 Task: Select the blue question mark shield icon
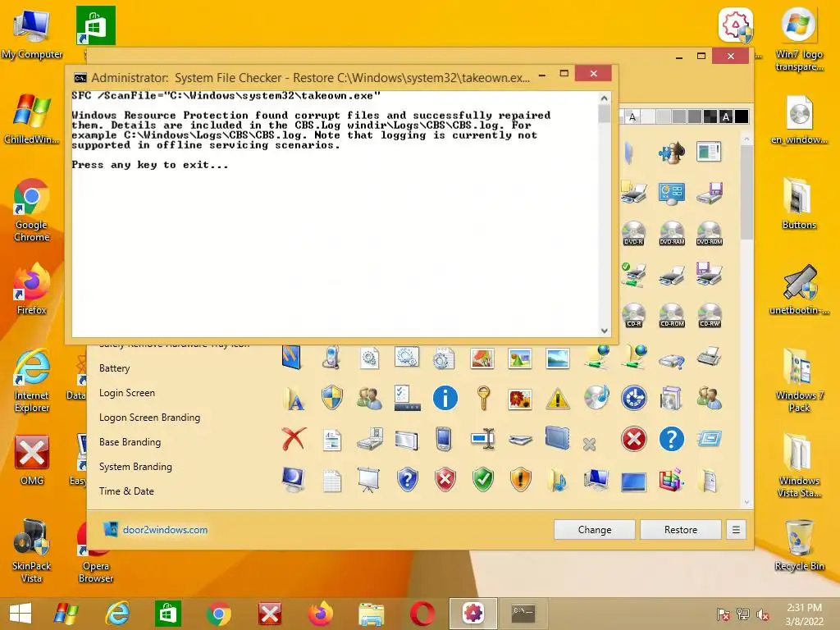click(x=407, y=479)
